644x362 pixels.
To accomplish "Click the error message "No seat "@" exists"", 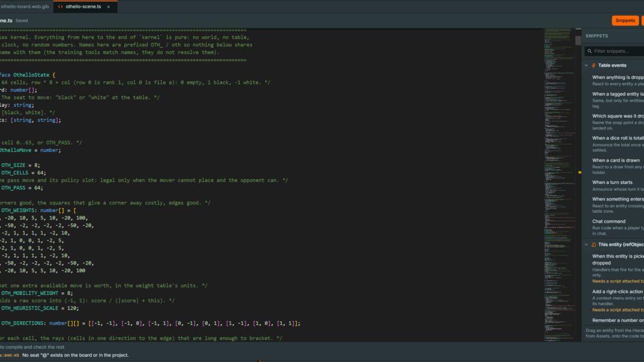I will click(x=75, y=355).
